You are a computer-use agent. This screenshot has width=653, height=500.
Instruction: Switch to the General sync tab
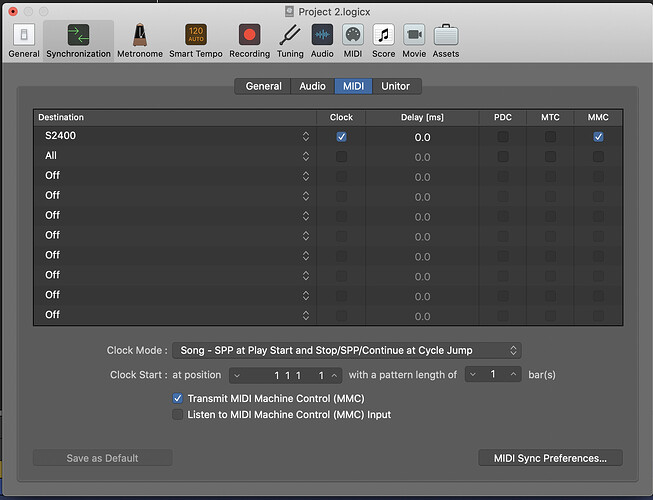click(x=263, y=86)
